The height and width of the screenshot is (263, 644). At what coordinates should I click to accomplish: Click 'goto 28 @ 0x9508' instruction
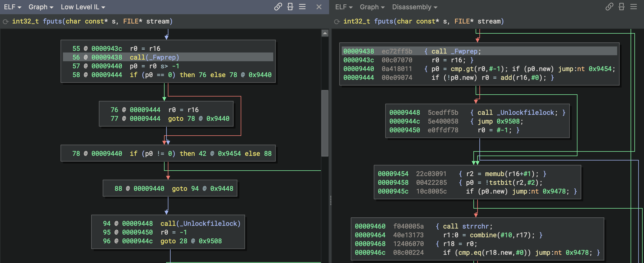pos(191,241)
